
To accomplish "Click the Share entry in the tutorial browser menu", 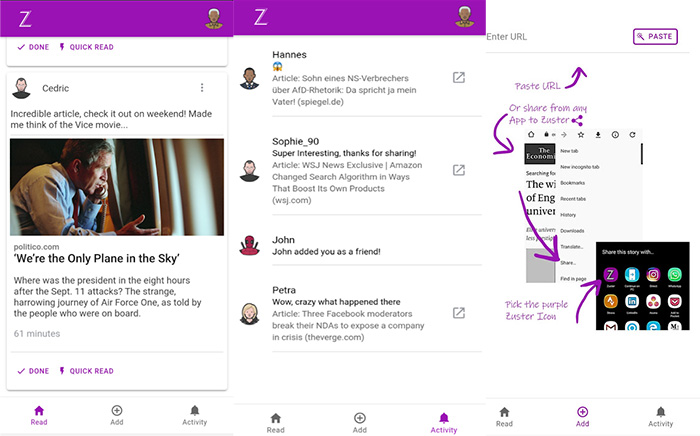I will pos(568,263).
